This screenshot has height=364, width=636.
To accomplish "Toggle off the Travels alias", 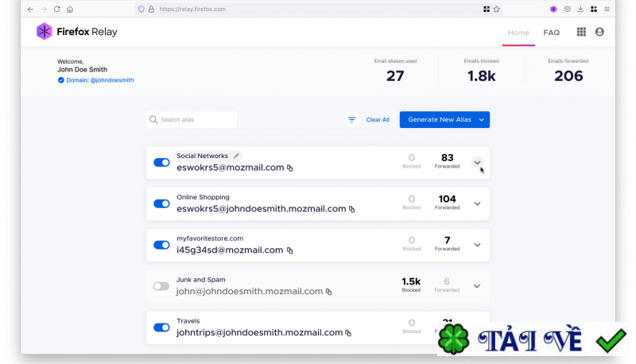I will tap(161, 327).
